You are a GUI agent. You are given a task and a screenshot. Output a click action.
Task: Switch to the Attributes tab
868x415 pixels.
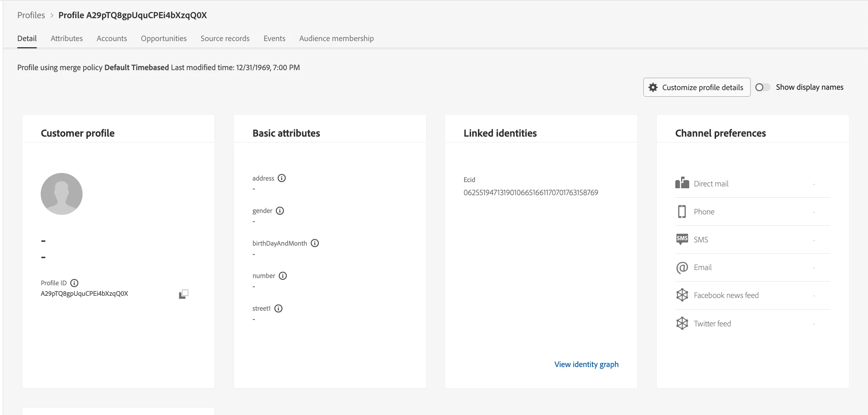click(x=67, y=39)
